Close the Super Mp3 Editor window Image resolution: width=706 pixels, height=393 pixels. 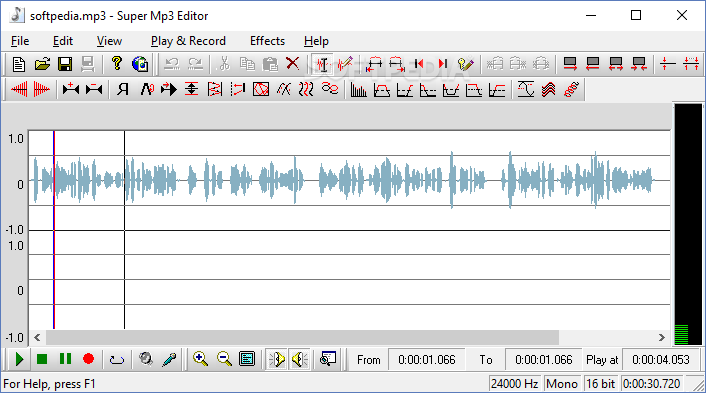[682, 15]
